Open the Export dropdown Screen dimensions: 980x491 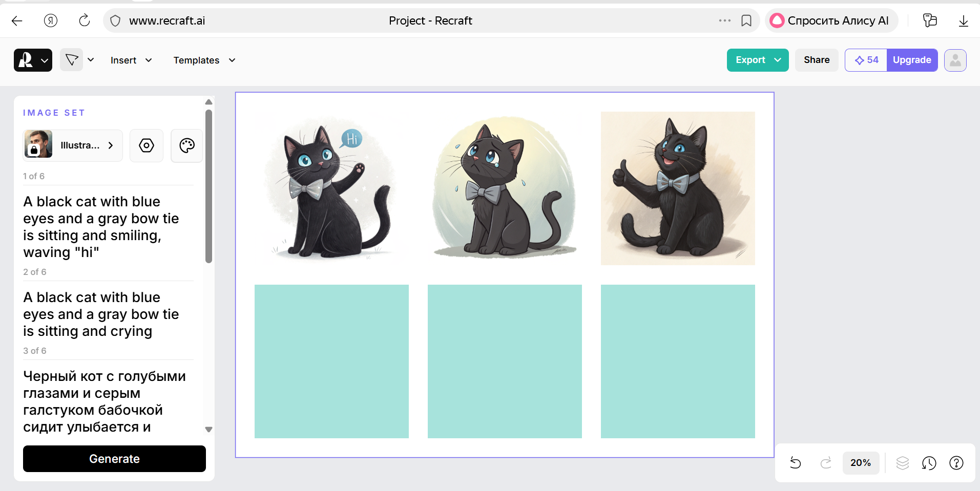point(757,60)
